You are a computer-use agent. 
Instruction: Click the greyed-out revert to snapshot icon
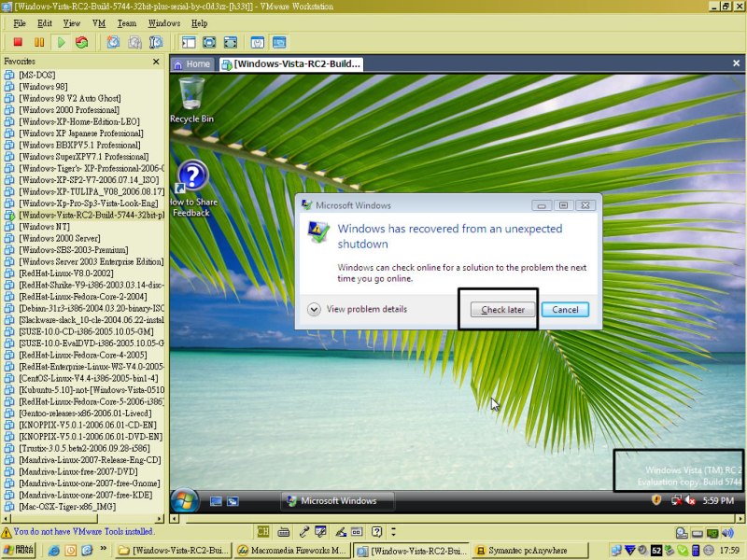(x=134, y=42)
